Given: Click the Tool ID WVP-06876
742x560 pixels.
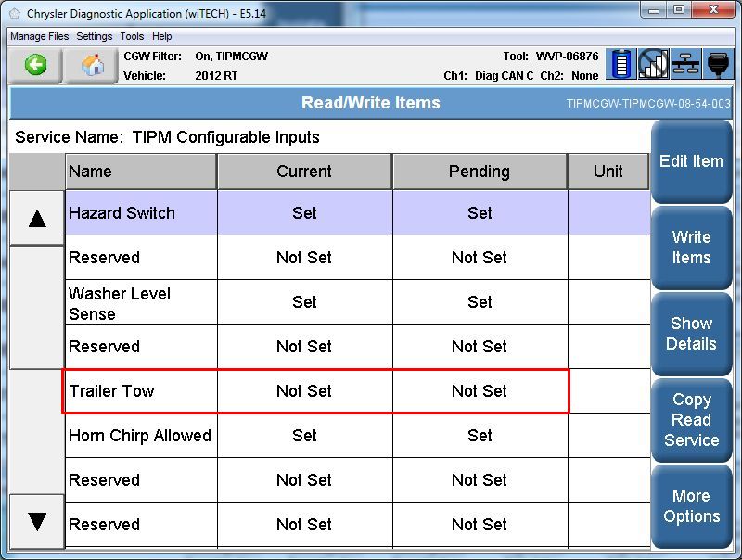Looking at the screenshot, I should coord(567,57).
